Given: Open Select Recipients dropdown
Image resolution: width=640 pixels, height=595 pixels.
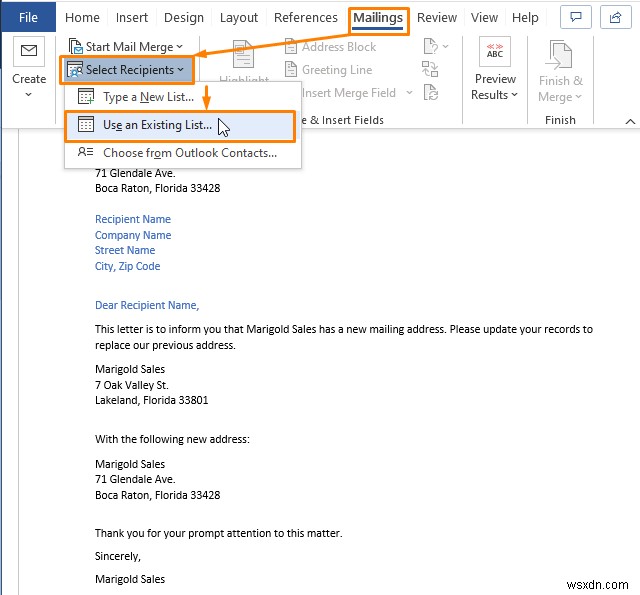Looking at the screenshot, I should pyautogui.click(x=126, y=70).
